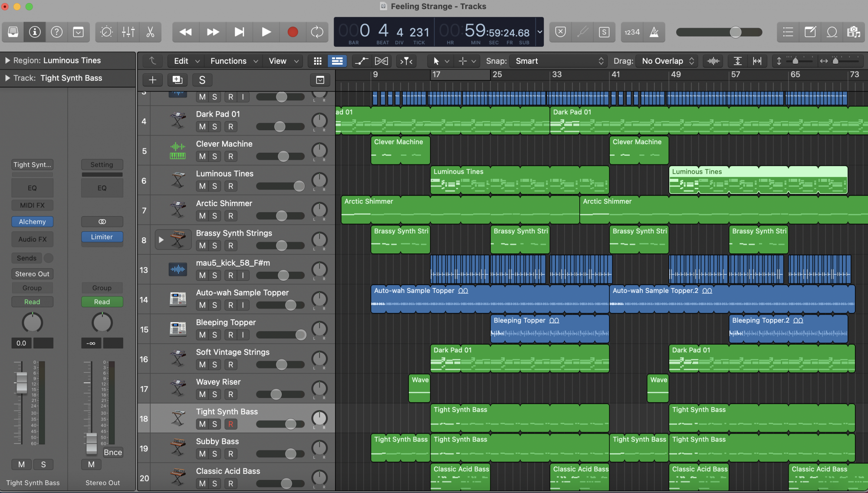This screenshot has width=868, height=493.
Task: Open the display mode arrow in LCD
Action: (x=540, y=32)
